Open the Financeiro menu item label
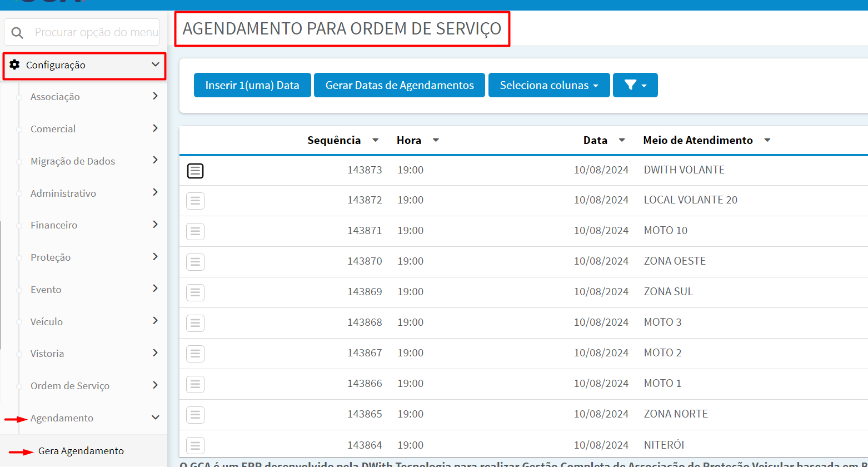The image size is (868, 467). (54, 225)
